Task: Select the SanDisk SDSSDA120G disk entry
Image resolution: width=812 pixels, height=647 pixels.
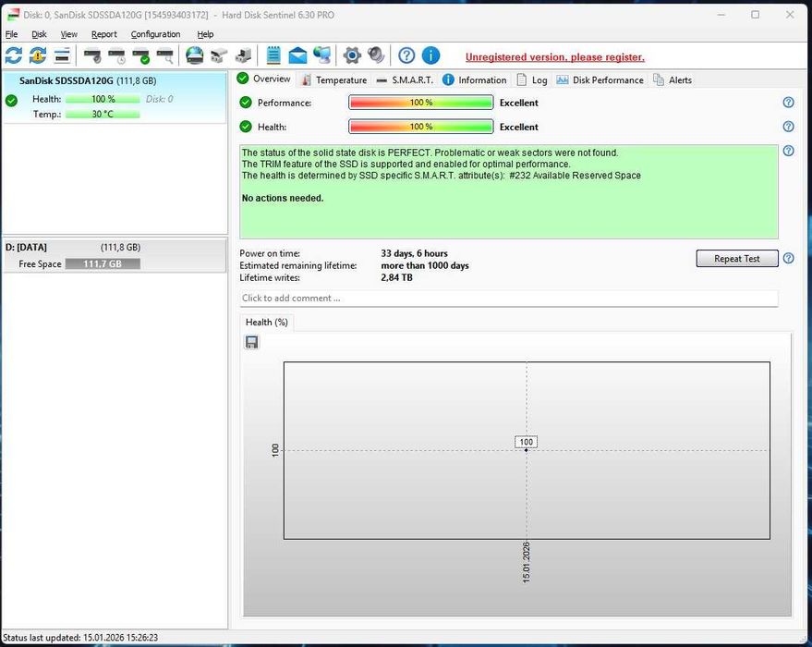Action: click(114, 97)
